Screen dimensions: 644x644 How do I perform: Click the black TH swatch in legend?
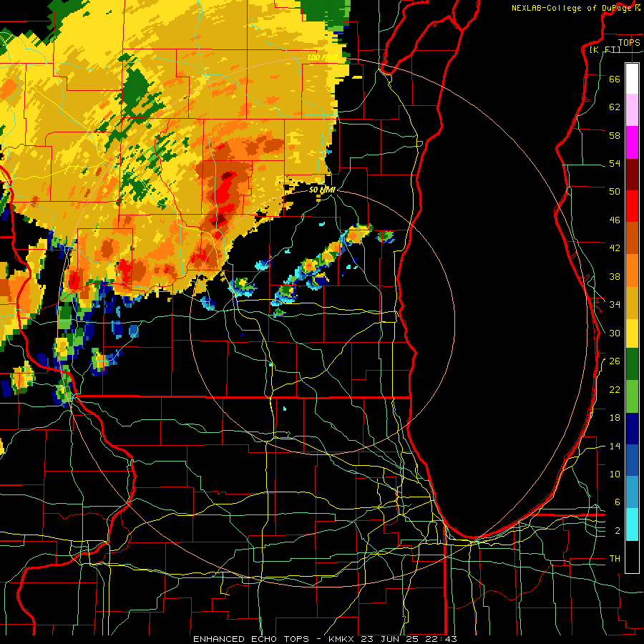pos(632,557)
